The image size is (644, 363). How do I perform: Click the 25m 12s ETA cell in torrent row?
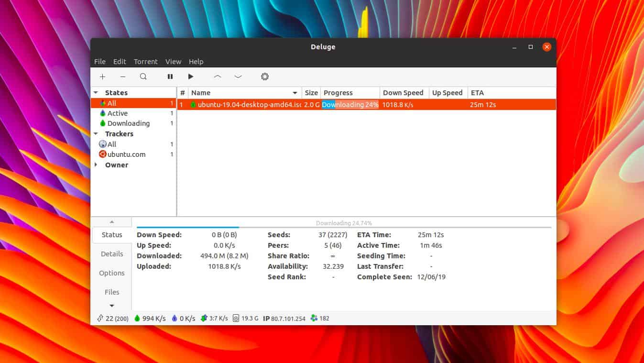pos(483,105)
